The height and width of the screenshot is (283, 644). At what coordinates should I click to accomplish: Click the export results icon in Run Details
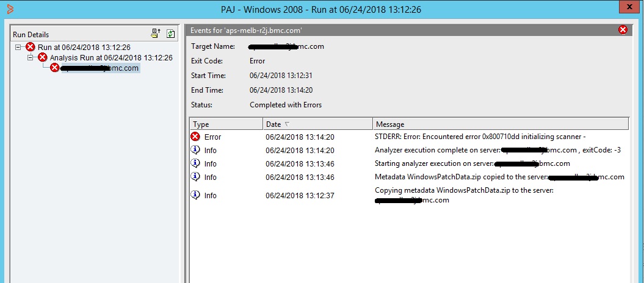(156, 34)
